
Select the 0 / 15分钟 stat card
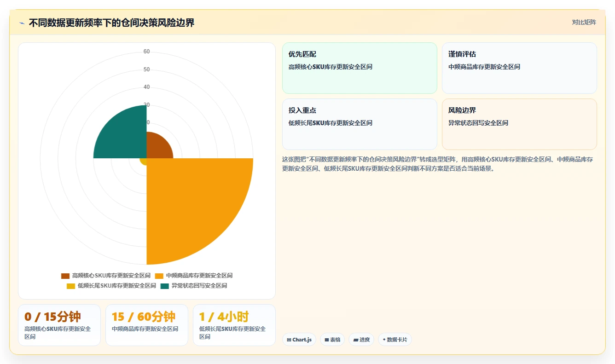point(59,325)
